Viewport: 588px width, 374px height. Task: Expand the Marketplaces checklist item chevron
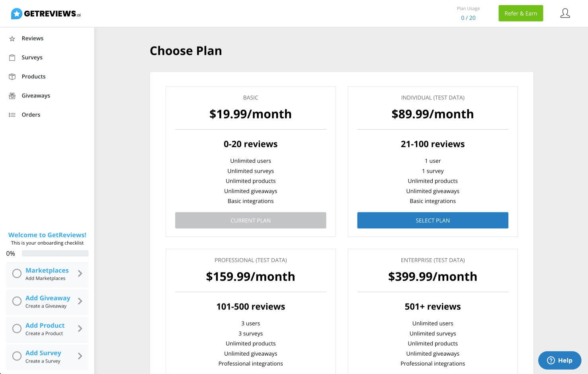click(81, 274)
